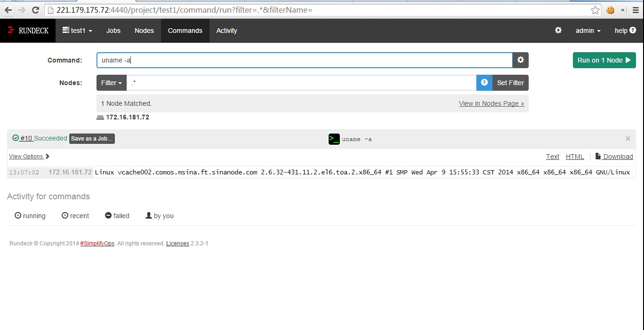The image size is (644, 330).
Task: Open the help link
Action: tap(625, 31)
